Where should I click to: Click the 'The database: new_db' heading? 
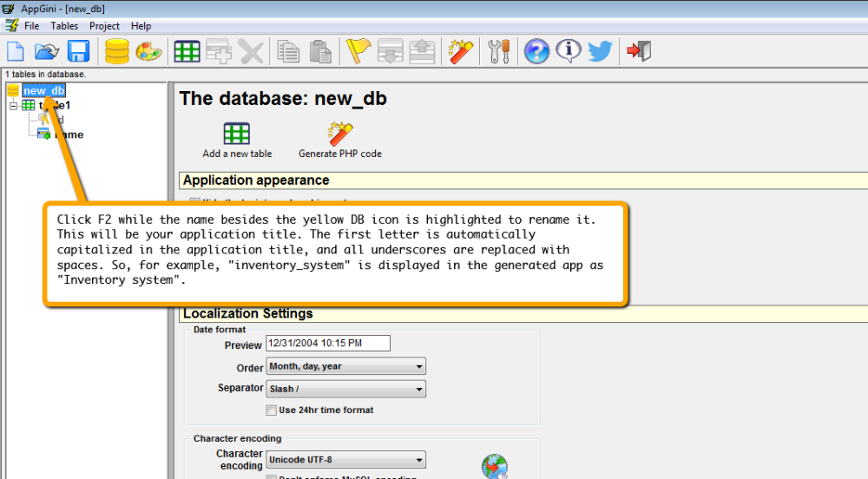pos(283,98)
